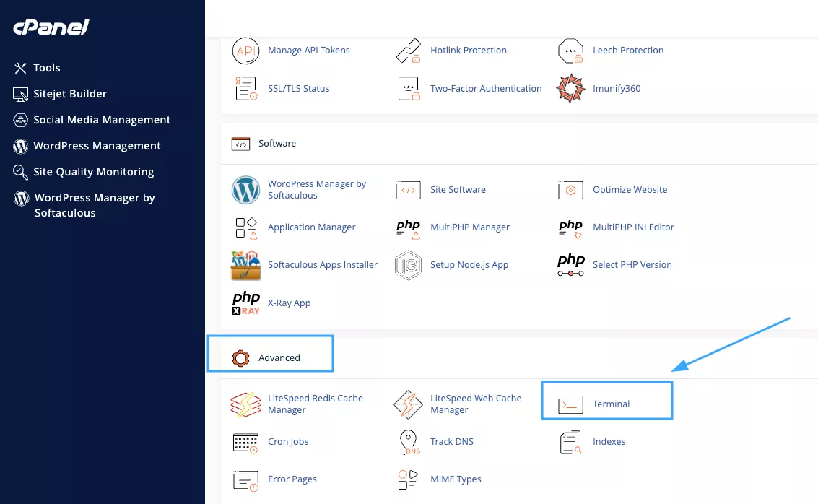Open the Manage API Tokens link
The image size is (818, 504).
click(308, 51)
